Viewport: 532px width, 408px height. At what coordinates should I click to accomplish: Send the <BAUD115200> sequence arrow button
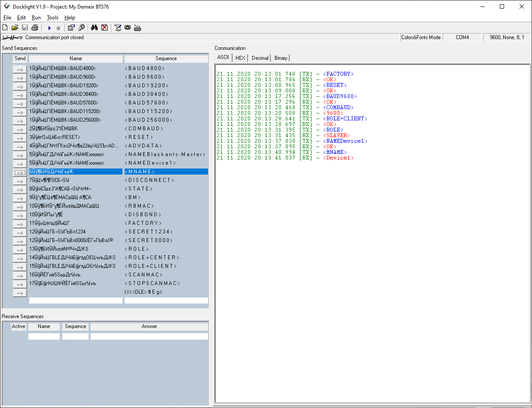[x=20, y=112]
